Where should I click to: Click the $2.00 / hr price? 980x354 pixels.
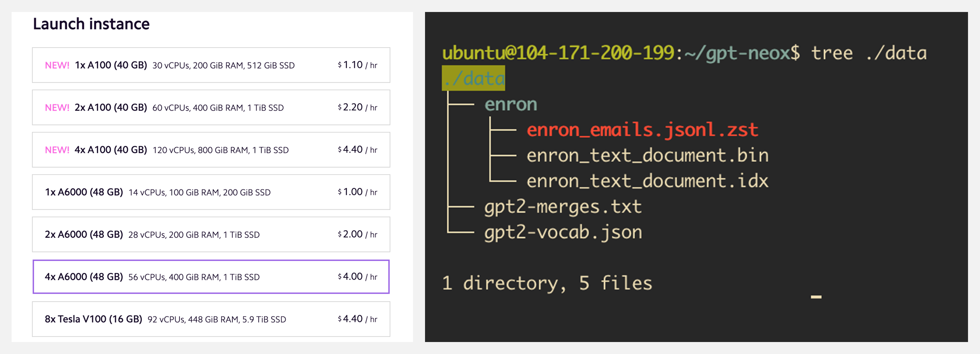[357, 235]
